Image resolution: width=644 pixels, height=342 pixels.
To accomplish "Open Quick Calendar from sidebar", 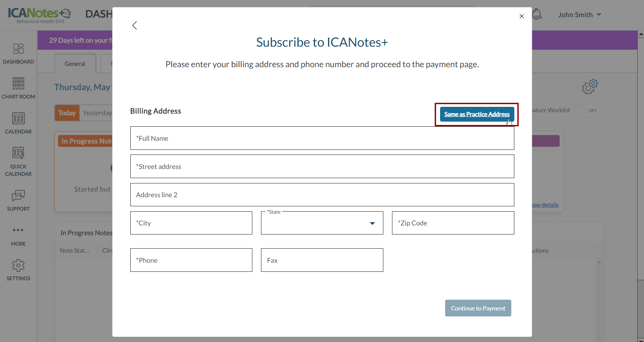I will (x=18, y=154).
